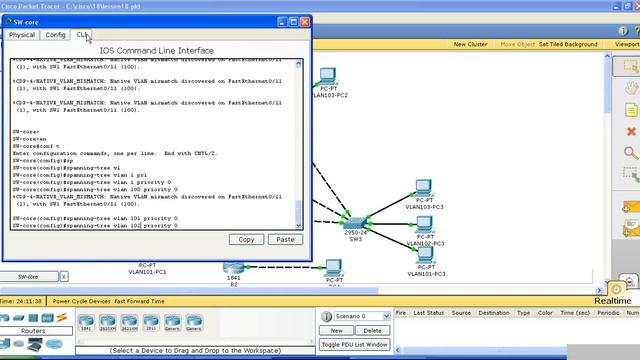640x360 pixels.
Task: Choose the Resize Shape tool
Action: 631,174
